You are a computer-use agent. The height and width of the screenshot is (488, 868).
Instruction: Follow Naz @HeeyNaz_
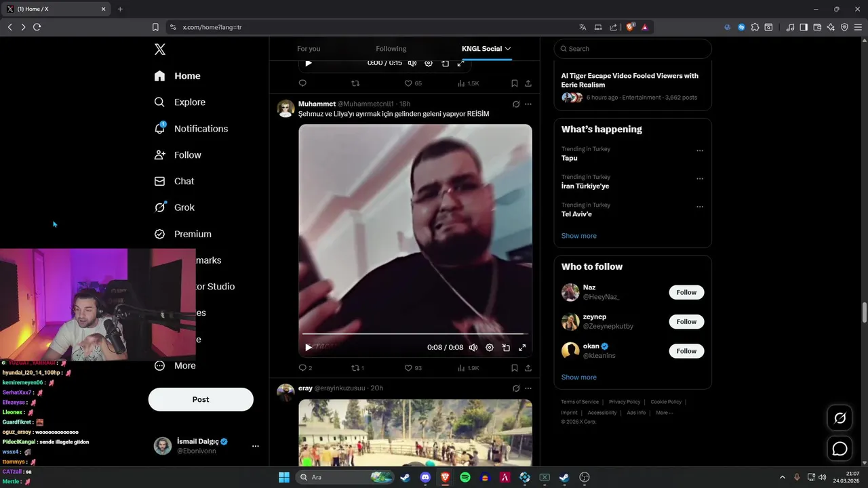tap(686, 292)
